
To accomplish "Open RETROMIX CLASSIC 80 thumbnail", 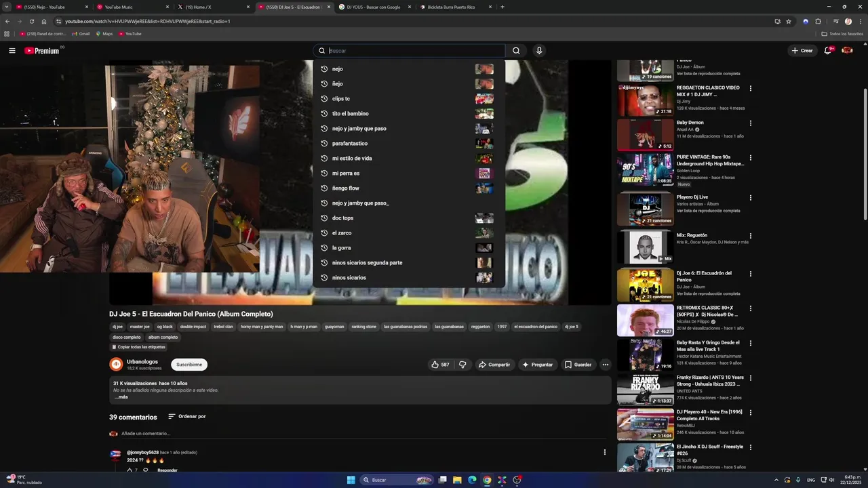I will [646, 321].
